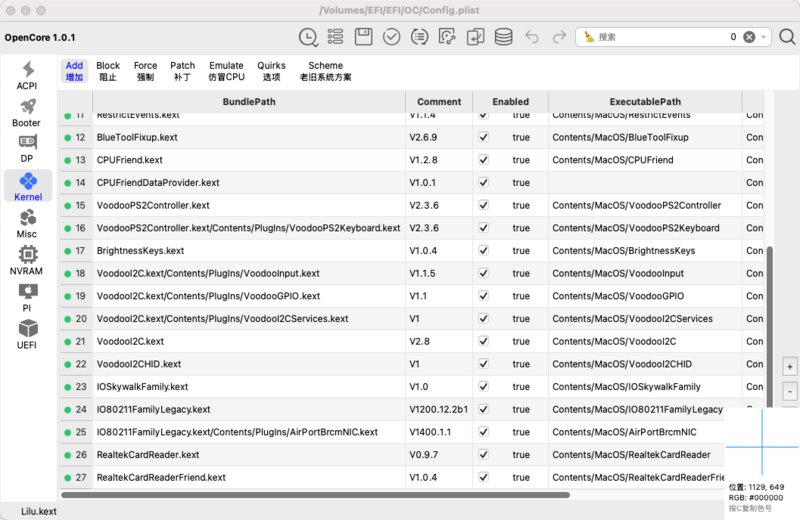Click green status dot of row 27
The height and width of the screenshot is (520, 800).
tap(67, 478)
